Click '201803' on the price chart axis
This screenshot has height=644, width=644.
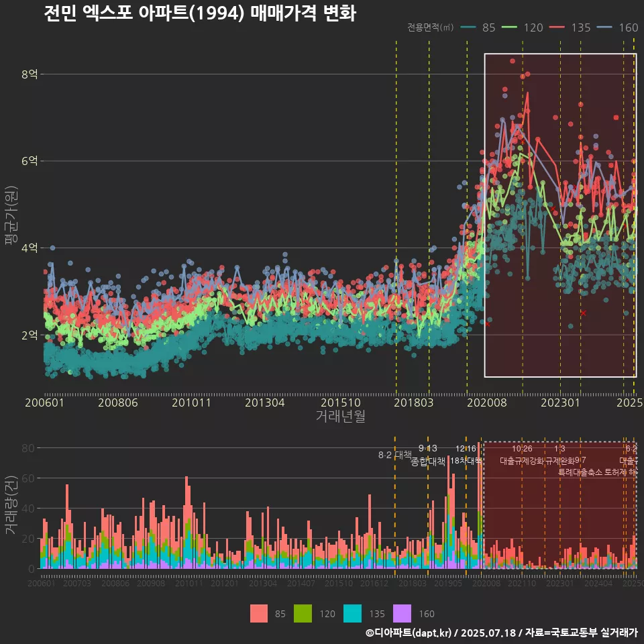point(414,402)
